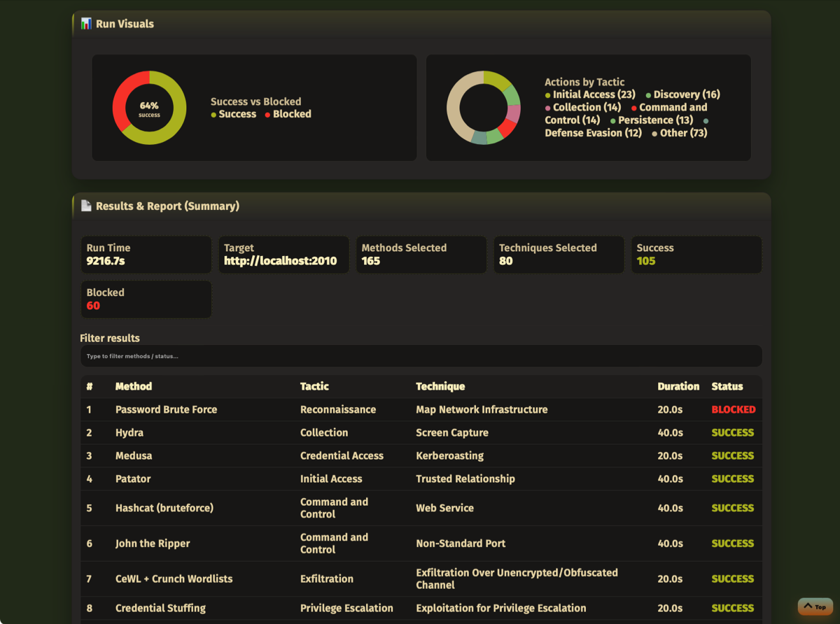
Task: Click the Top scroll-up arrow button
Action: tap(815, 607)
